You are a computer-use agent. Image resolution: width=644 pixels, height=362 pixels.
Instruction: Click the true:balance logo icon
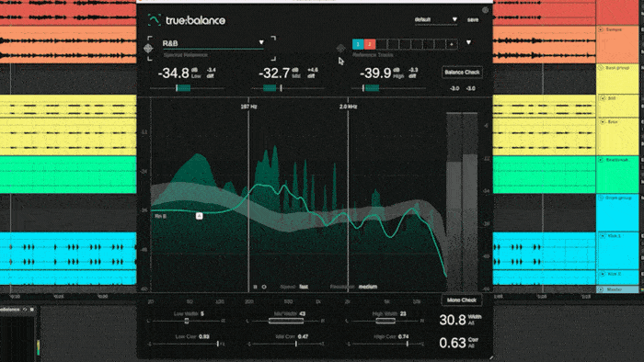[x=155, y=19]
